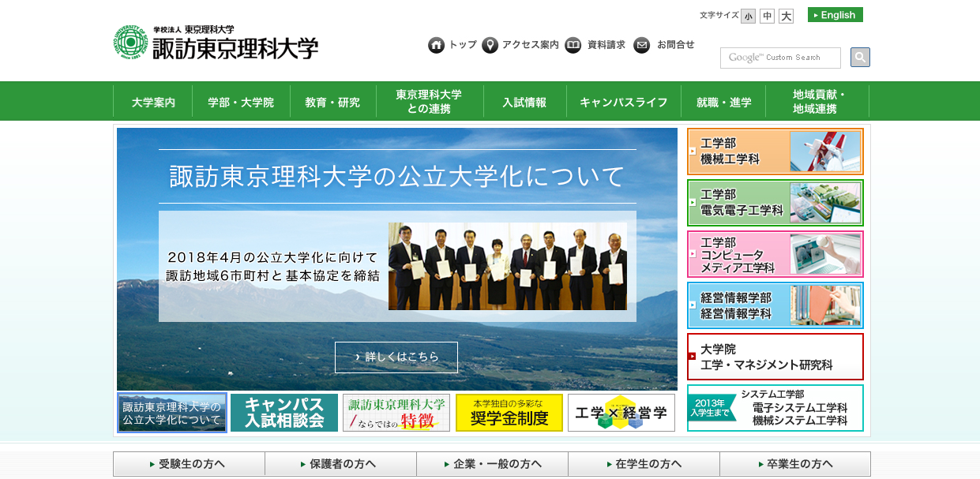Open the お問合せ link
Viewport: 980px width, 479px height.
(675, 45)
